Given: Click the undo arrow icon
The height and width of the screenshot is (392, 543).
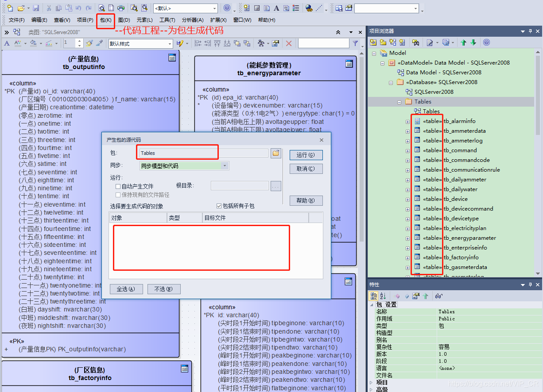Looking at the screenshot, I should (78, 8).
